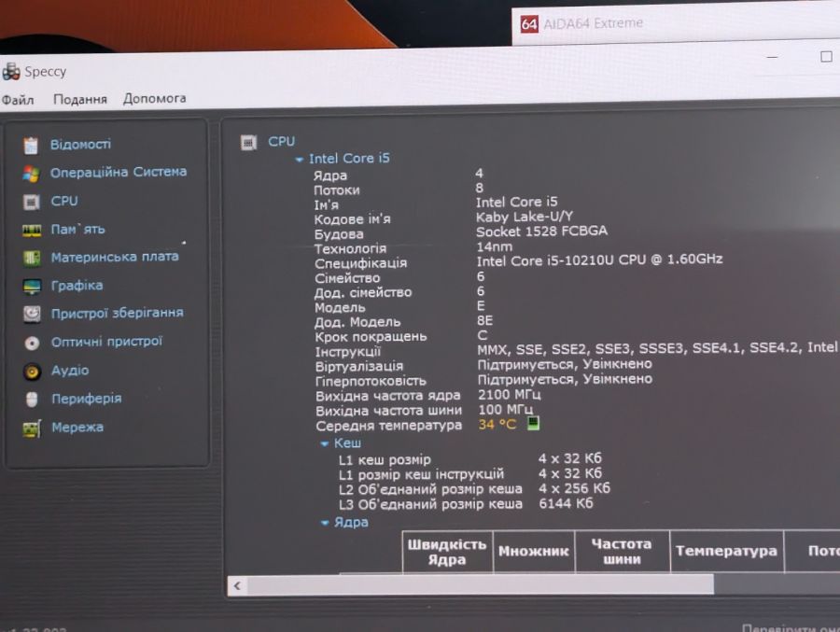The image size is (840, 632).
Task: Click the 2100 МГц core frequency value
Action: coord(509,395)
